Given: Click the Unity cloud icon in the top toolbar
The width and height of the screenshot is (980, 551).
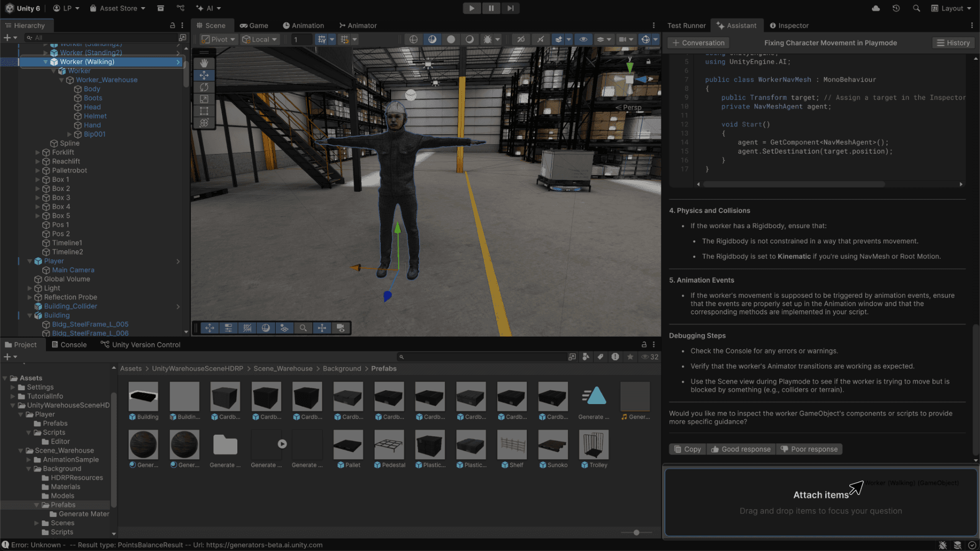Looking at the screenshot, I should [876, 8].
